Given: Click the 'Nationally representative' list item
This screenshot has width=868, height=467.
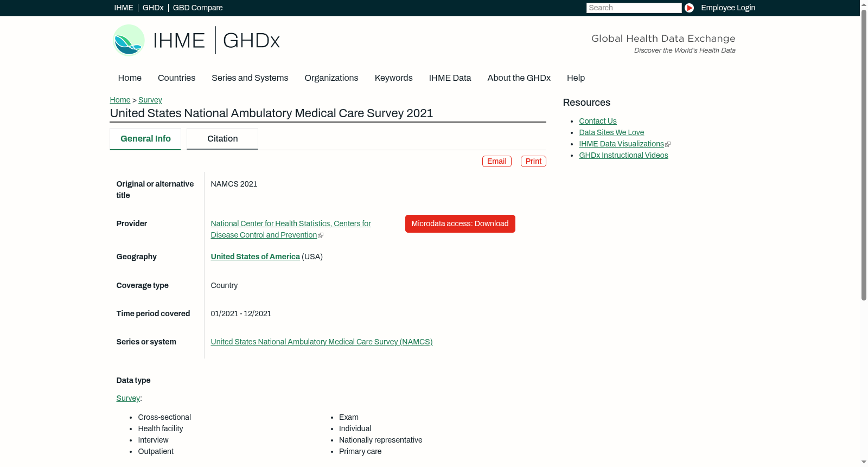Looking at the screenshot, I should click(x=381, y=440).
